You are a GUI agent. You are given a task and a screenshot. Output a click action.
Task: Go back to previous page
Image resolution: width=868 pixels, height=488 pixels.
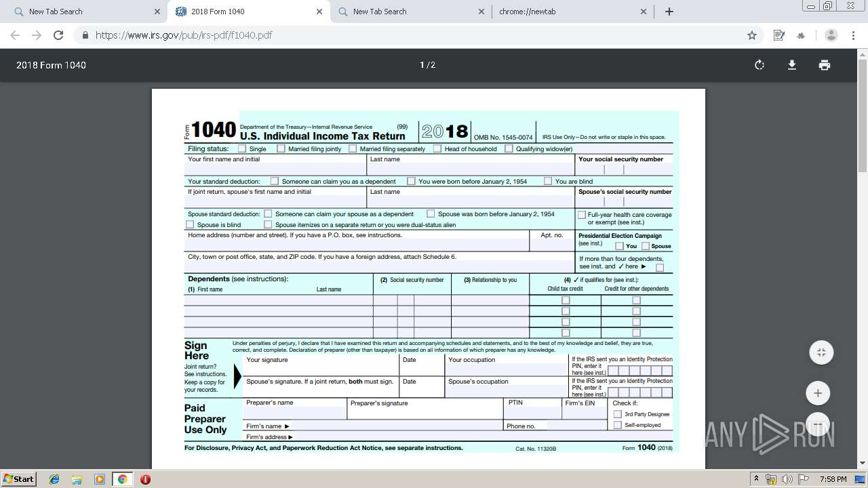point(15,35)
